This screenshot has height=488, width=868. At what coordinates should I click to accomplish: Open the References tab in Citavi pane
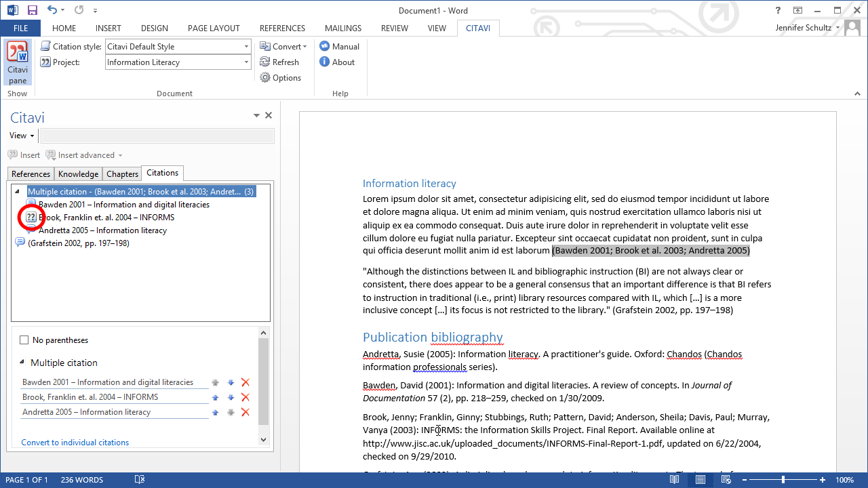pos(31,174)
